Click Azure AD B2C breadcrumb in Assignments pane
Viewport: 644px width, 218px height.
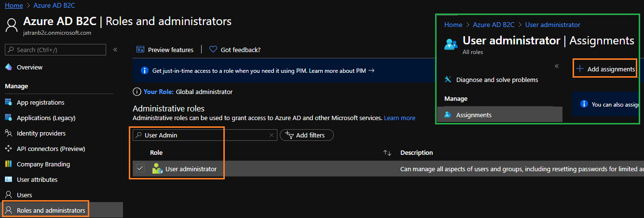coord(493,25)
